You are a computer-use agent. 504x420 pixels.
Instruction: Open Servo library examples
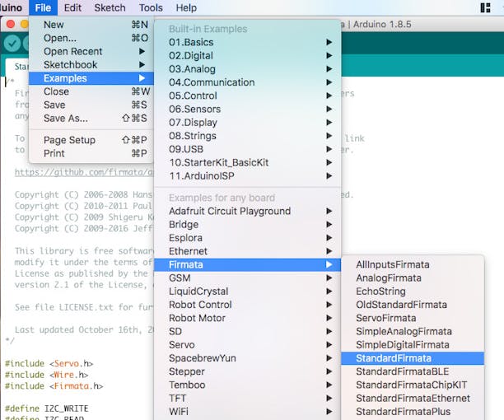click(248, 345)
